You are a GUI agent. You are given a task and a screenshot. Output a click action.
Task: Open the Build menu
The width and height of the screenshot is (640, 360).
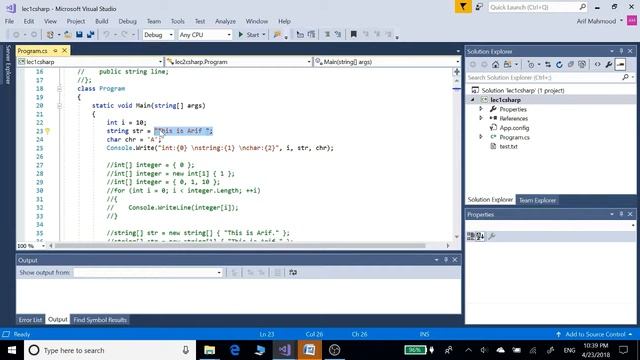(x=102, y=21)
